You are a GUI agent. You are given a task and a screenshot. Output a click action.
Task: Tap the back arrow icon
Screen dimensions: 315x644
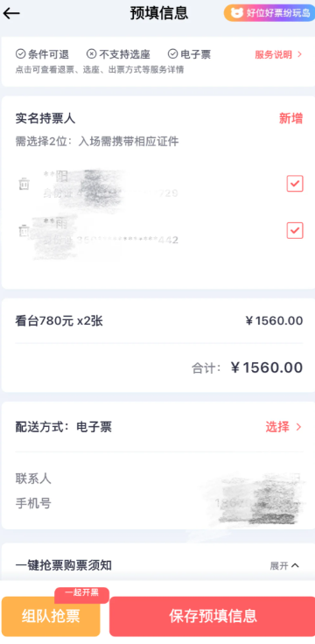[x=11, y=13]
